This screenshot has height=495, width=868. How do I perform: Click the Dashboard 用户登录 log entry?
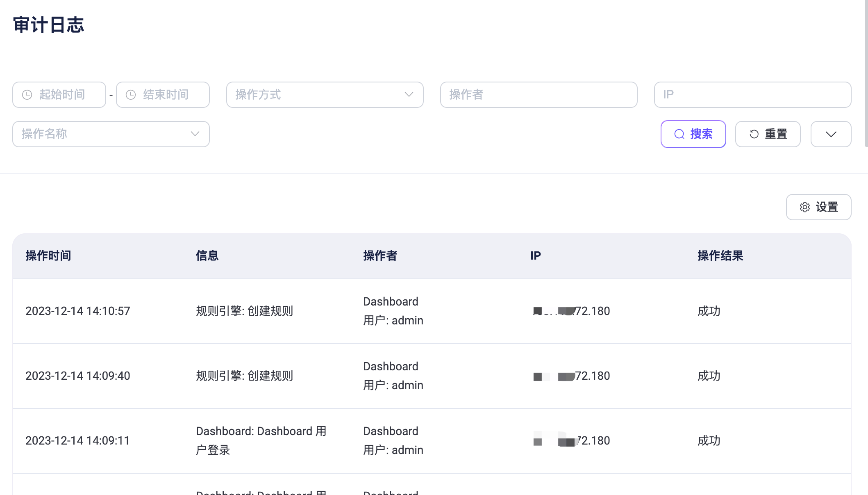tap(261, 440)
